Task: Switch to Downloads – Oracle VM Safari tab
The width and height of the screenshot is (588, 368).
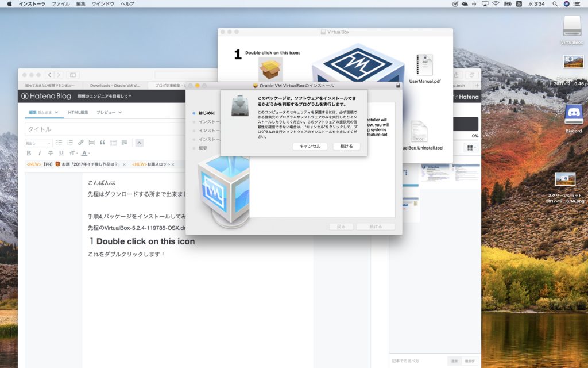Action: click(115, 86)
